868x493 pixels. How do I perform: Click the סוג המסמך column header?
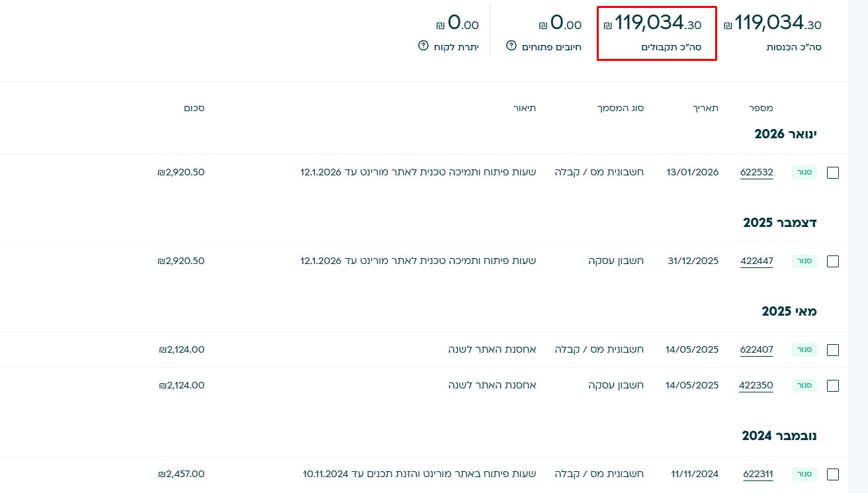coord(621,108)
